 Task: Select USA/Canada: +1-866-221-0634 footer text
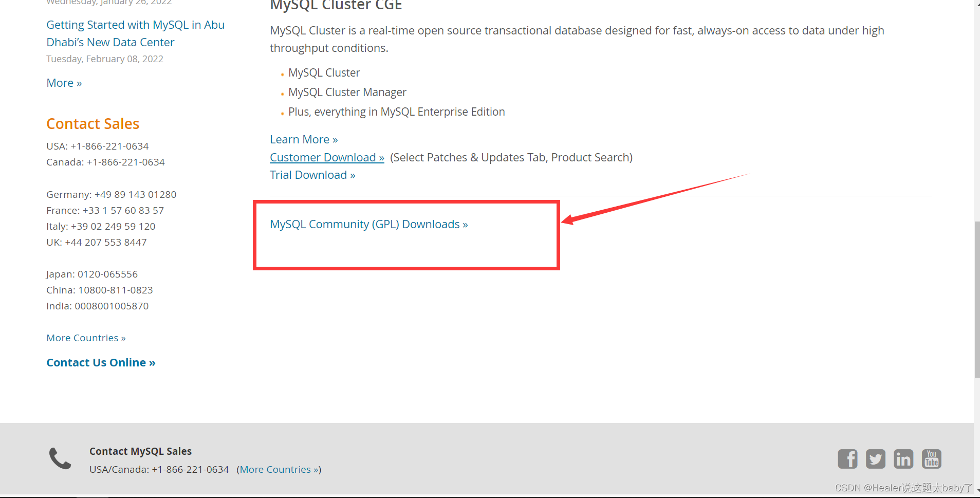159,469
